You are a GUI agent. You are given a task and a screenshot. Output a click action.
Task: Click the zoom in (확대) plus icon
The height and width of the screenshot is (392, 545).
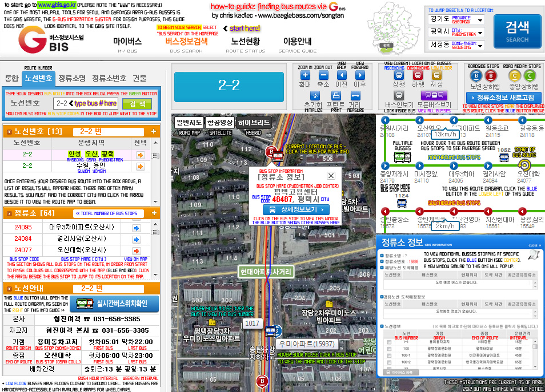[305, 75]
